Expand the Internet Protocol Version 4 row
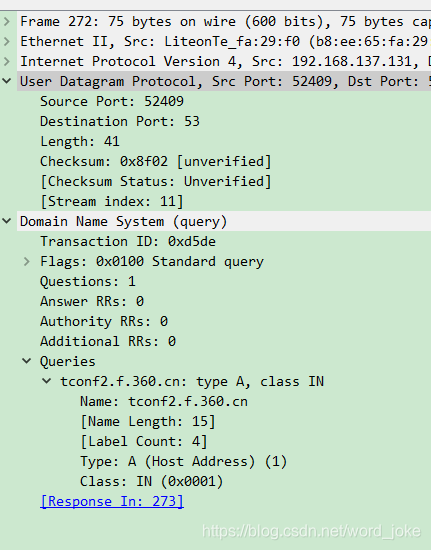Image resolution: width=431 pixels, height=550 pixels. (x=7, y=62)
